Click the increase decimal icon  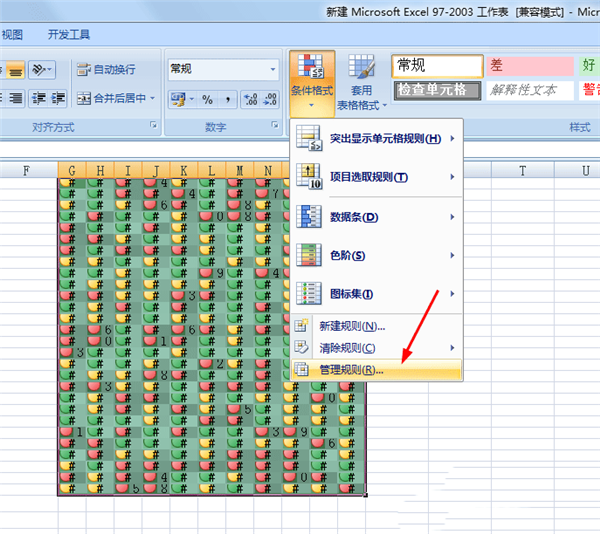pyautogui.click(x=251, y=100)
